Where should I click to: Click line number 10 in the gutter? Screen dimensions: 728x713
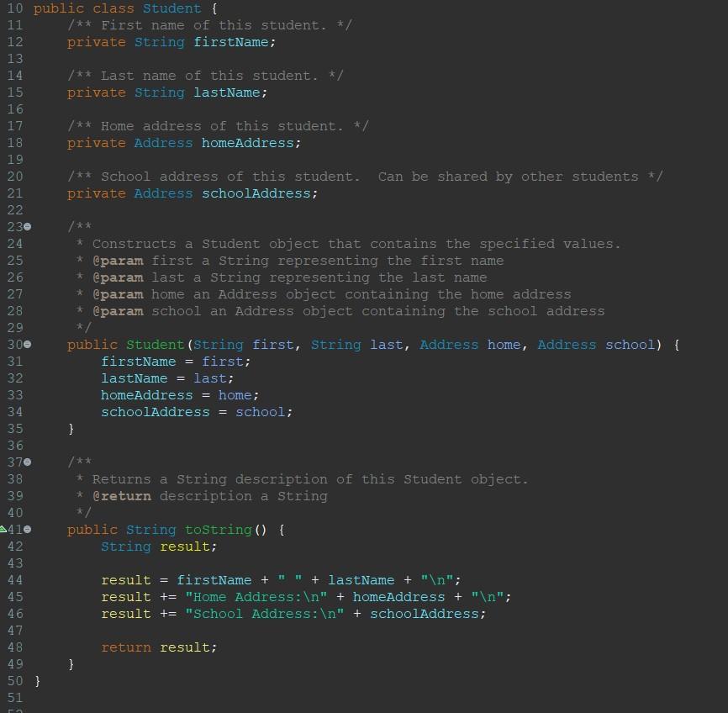[14, 8]
